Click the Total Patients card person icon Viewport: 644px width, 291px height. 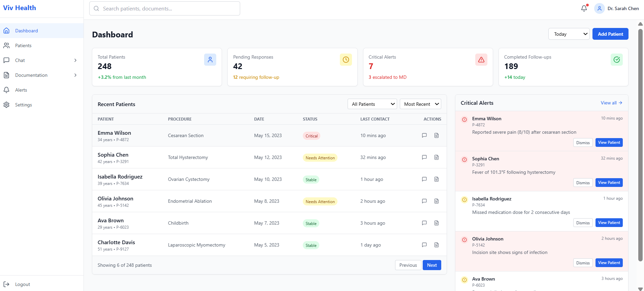[210, 60]
